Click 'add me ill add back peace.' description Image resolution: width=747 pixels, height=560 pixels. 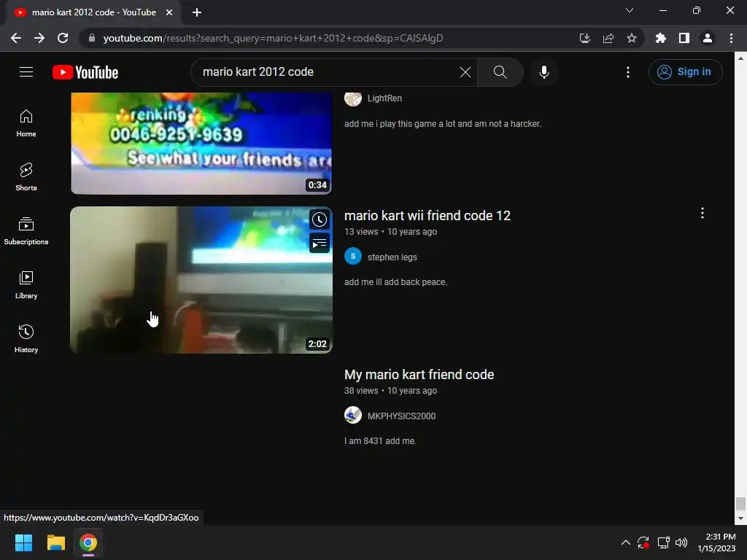[395, 282]
